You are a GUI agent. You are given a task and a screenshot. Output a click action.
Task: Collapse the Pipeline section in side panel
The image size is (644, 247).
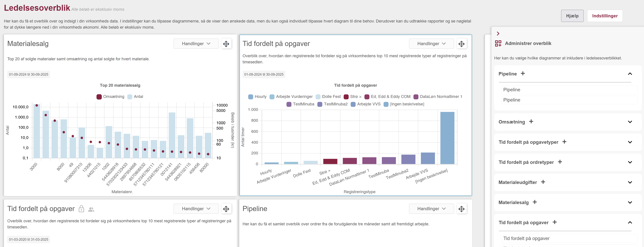click(630, 74)
